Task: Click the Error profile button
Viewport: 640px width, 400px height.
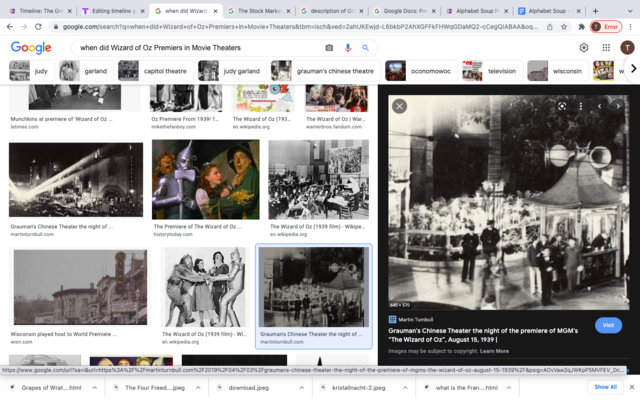Action: point(606,27)
